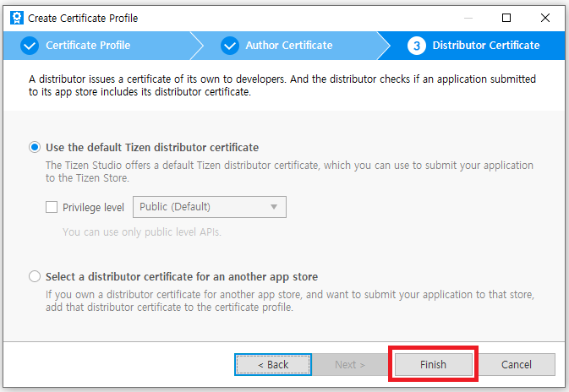
Task: Click the Author Certificate step checkmark icon
Action: [x=230, y=46]
